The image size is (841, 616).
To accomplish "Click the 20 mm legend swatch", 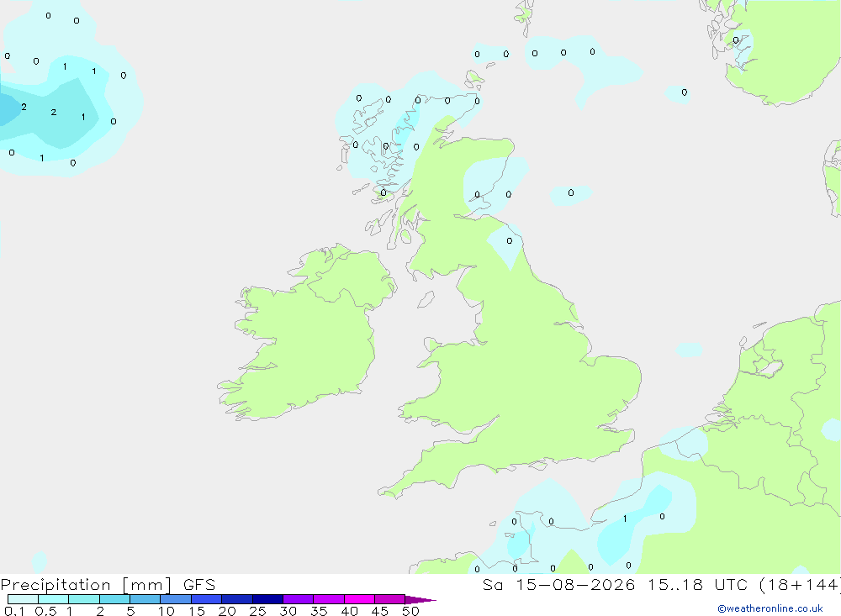I will tap(237, 599).
